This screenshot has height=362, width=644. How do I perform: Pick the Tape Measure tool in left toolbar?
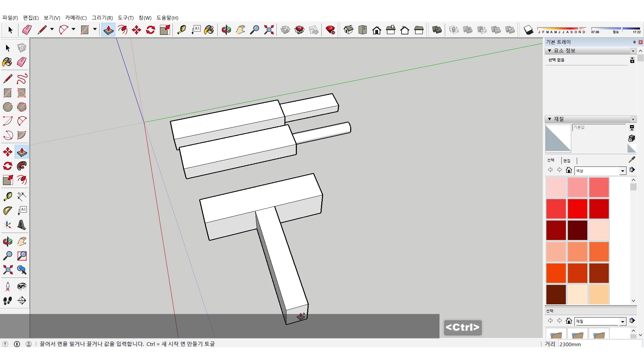7,196
